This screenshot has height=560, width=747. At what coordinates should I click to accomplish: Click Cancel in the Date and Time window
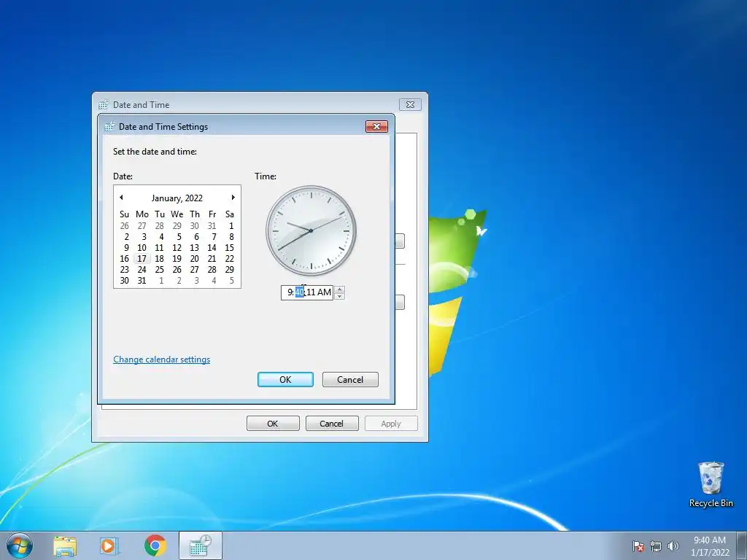(x=332, y=424)
